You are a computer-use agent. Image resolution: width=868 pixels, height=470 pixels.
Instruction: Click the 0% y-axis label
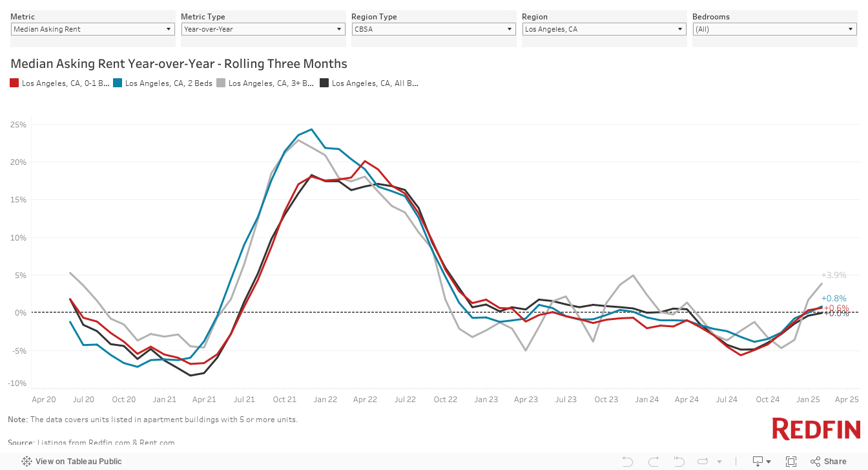tap(20, 313)
